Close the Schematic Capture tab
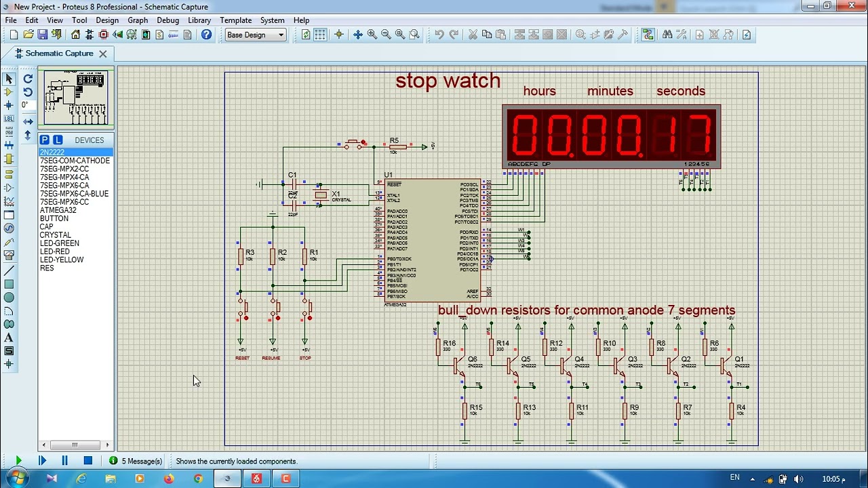 coord(103,54)
